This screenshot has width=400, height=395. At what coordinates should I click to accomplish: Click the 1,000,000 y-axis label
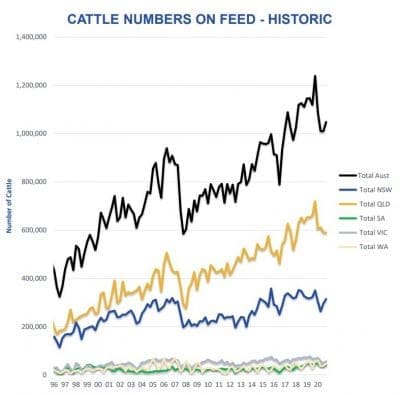(x=31, y=133)
